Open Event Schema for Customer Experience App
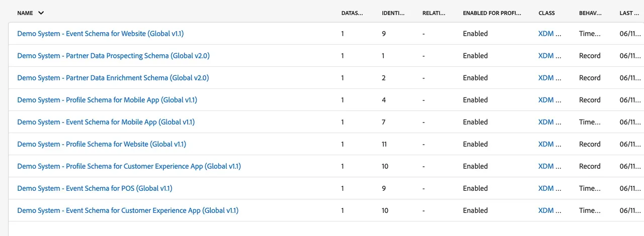 pyautogui.click(x=128, y=210)
